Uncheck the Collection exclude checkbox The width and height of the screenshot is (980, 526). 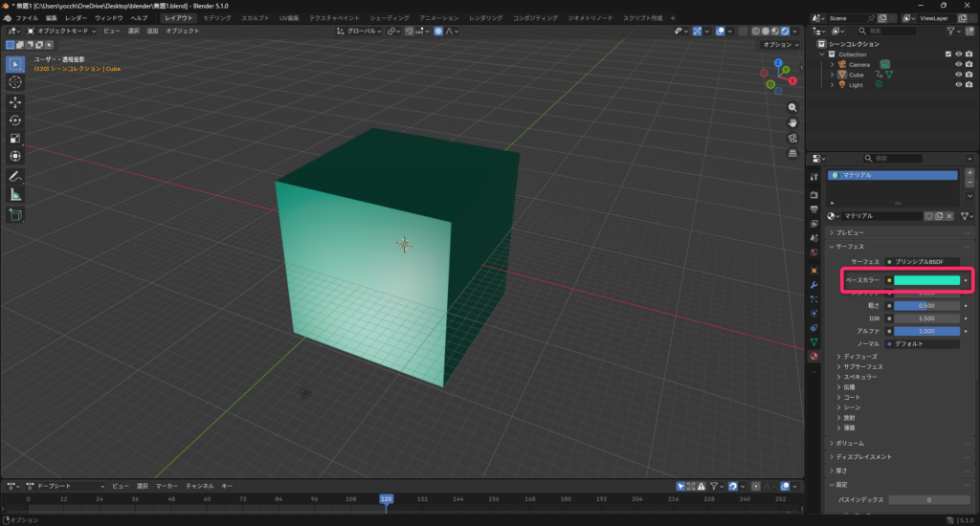[x=948, y=55]
